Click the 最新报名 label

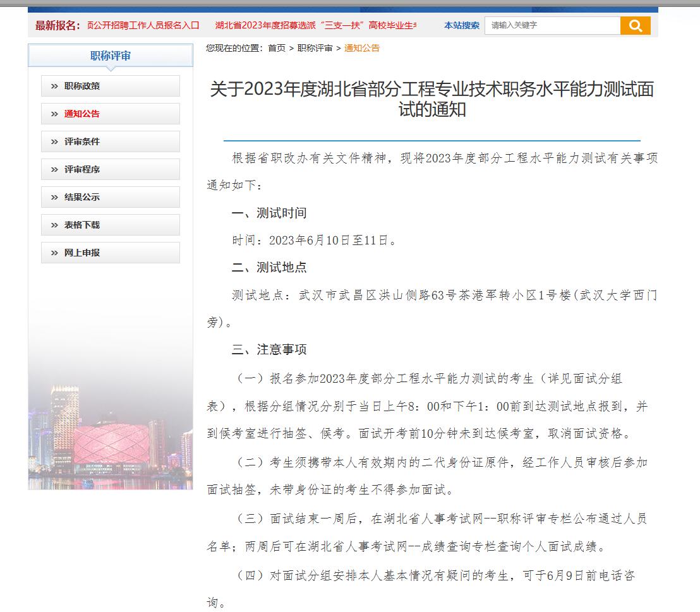click(57, 25)
